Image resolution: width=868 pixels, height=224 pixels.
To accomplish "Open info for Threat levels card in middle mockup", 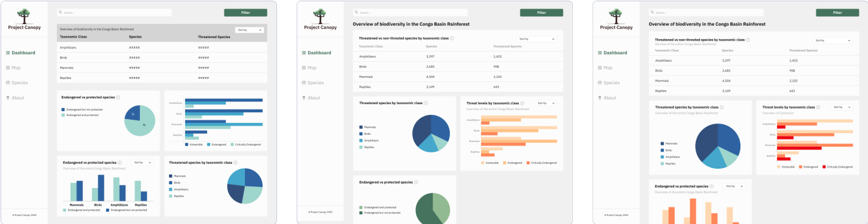I will click(522, 103).
